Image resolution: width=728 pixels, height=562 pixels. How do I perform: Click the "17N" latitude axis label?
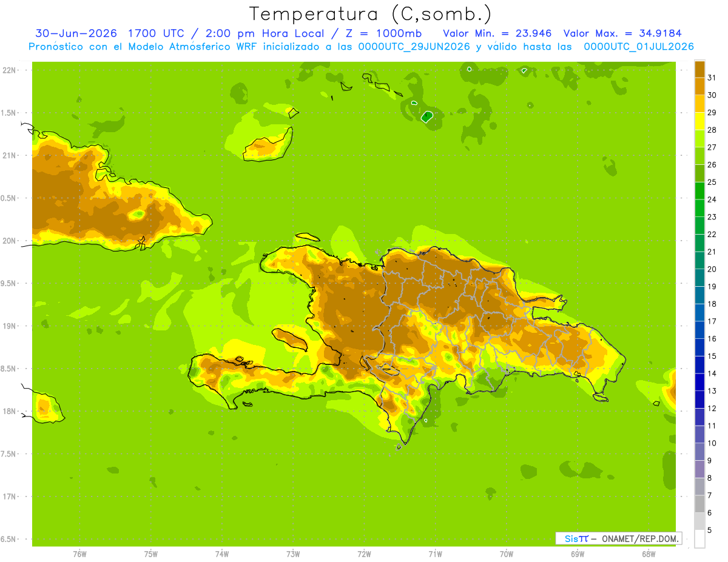tap(10, 497)
